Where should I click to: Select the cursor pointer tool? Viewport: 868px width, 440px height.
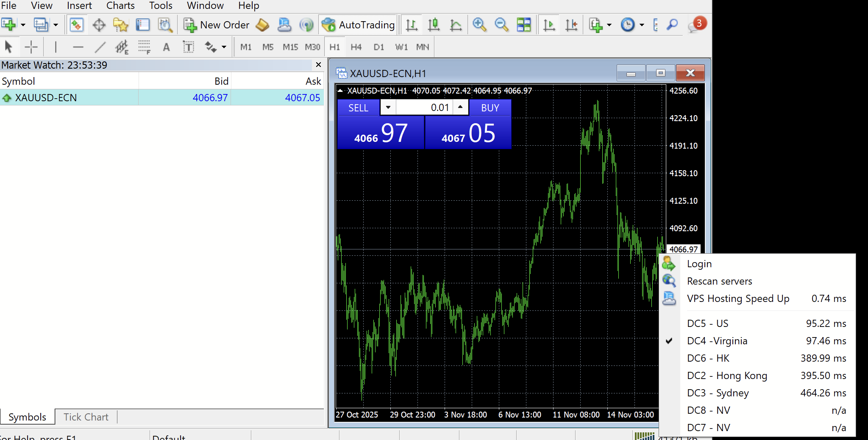(8, 47)
